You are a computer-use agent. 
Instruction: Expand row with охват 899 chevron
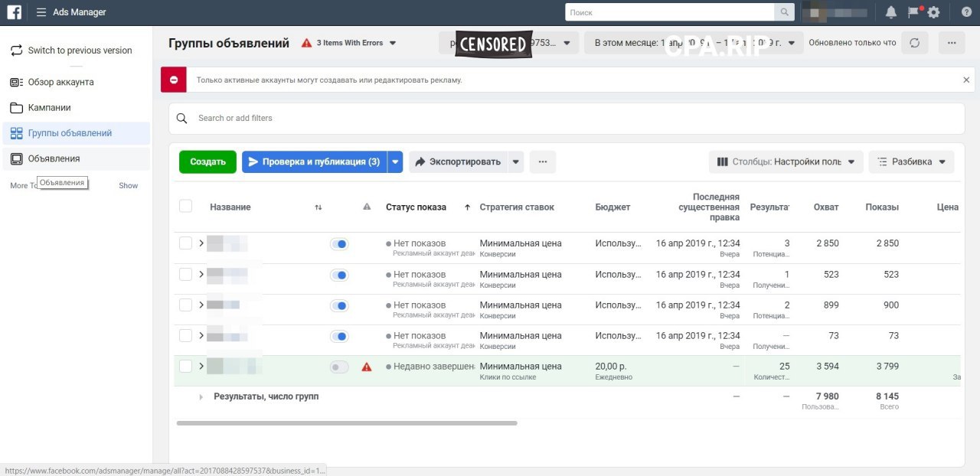tap(201, 305)
